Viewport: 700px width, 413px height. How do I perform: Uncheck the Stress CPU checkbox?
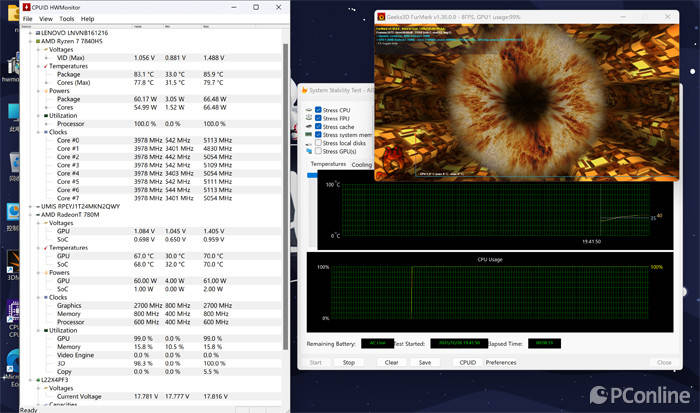[318, 110]
